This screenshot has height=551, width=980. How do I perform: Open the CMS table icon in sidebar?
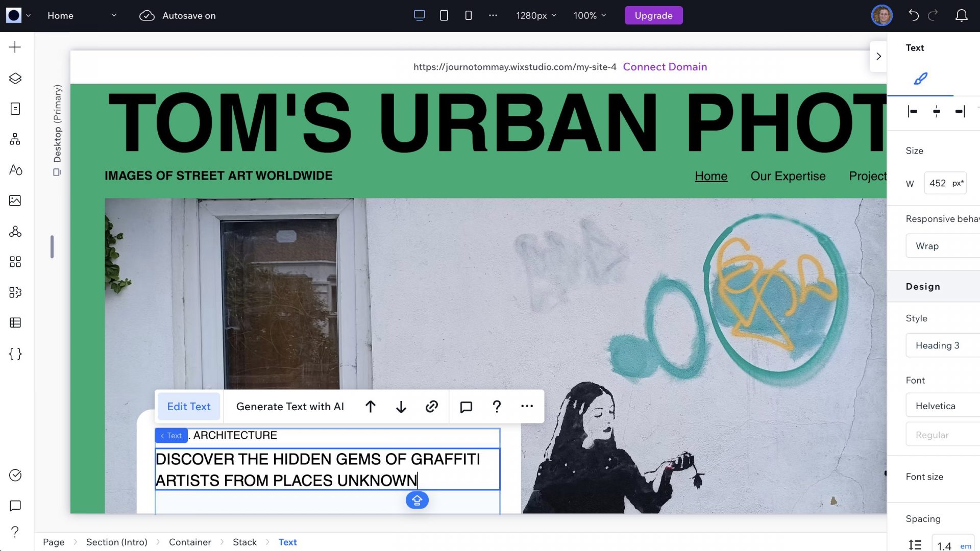pyautogui.click(x=15, y=322)
